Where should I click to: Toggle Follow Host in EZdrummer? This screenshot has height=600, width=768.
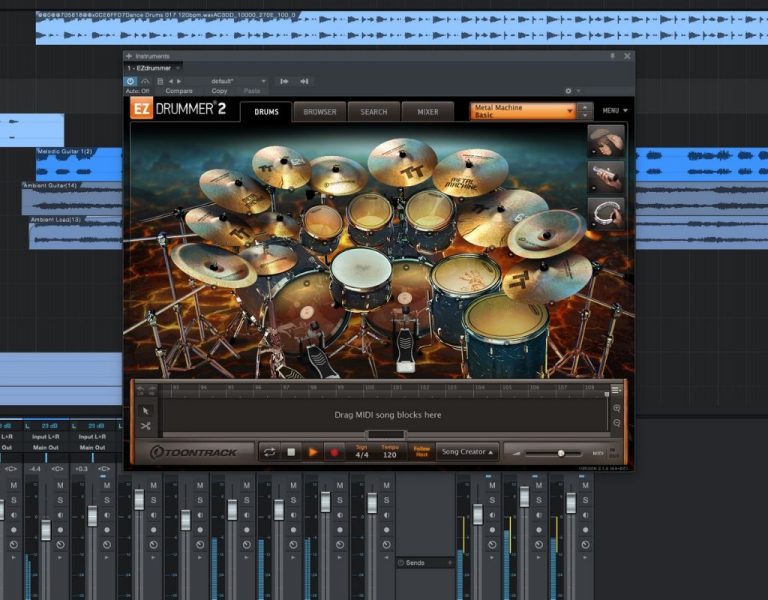[x=422, y=451]
